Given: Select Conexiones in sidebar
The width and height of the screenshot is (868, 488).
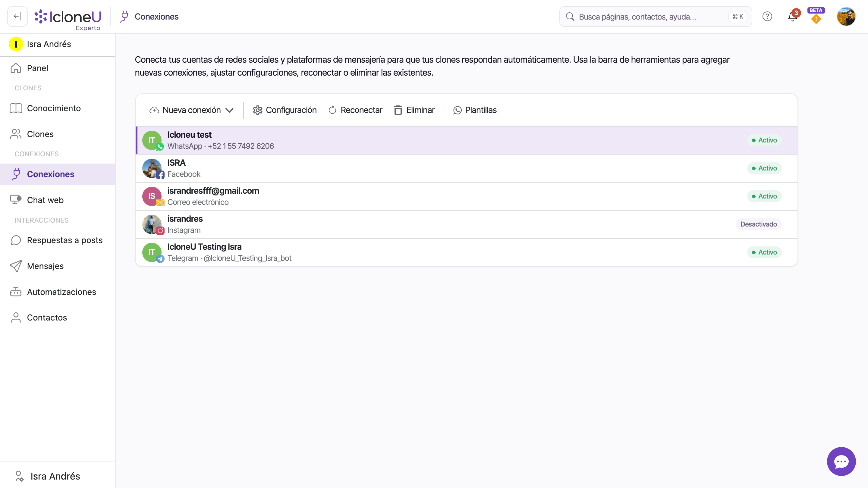Looking at the screenshot, I should tap(58, 174).
